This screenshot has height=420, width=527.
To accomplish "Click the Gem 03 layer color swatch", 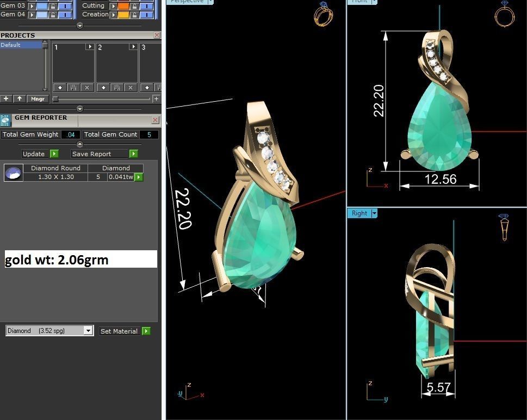I will pyautogui.click(x=42, y=6).
